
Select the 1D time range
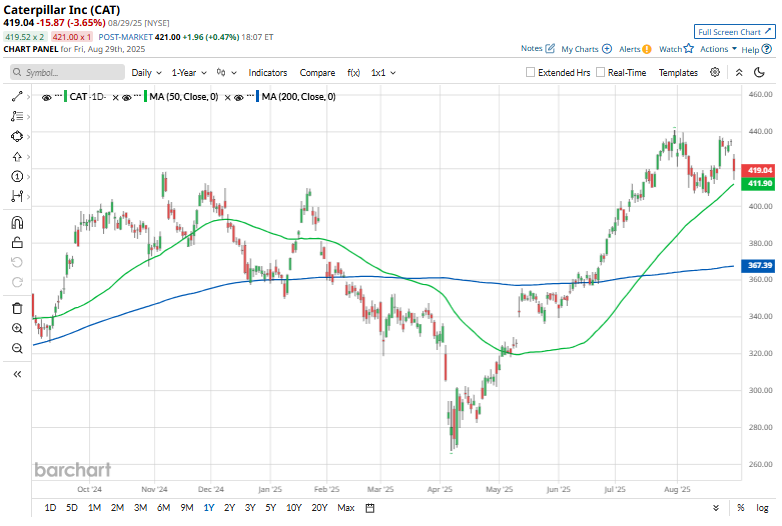coord(50,508)
